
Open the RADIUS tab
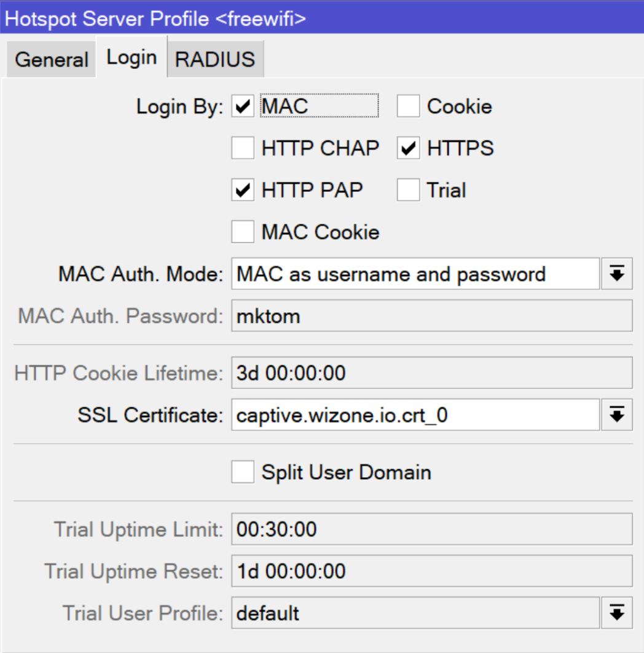coord(215,57)
